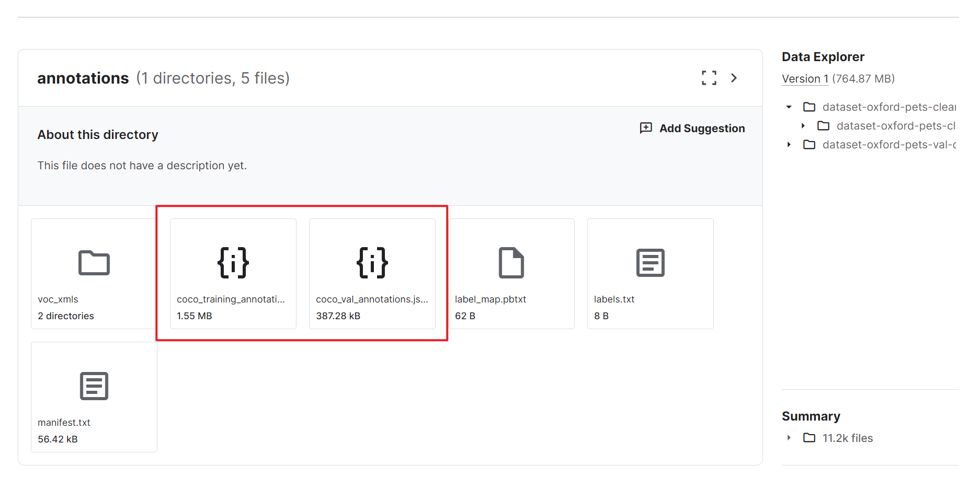This screenshot has height=489, width=980.
Task: Open the coco_training_annotations JSON file icon
Action: [x=233, y=263]
